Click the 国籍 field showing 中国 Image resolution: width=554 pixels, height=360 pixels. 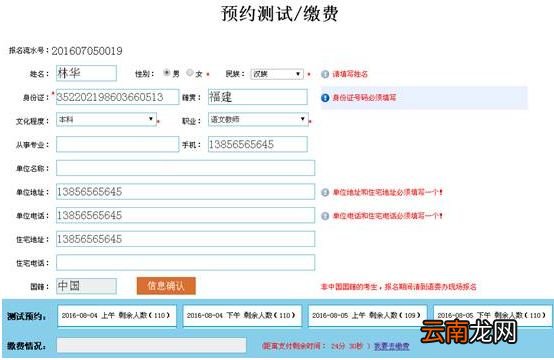point(86,286)
